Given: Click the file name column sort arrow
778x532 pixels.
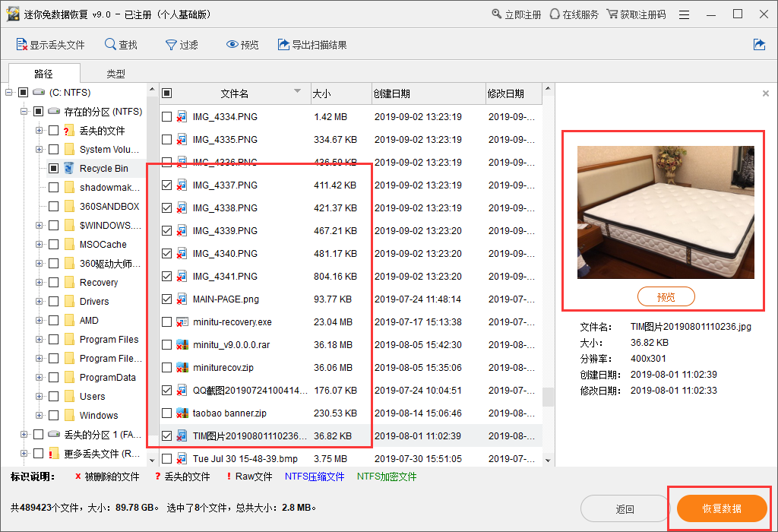Looking at the screenshot, I should point(297,90).
